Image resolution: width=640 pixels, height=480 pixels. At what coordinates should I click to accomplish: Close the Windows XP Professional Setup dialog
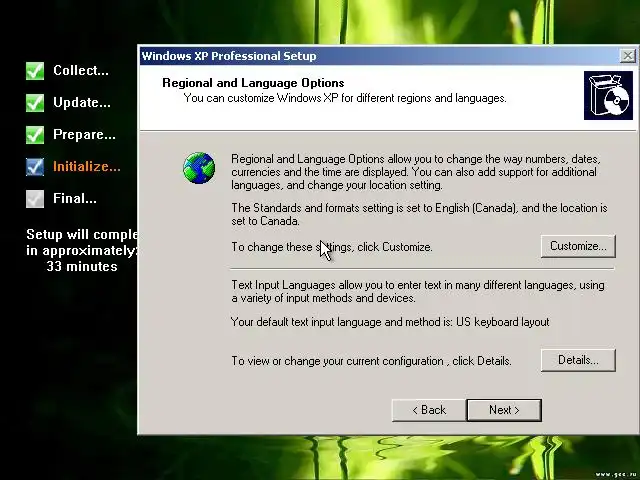pyautogui.click(x=627, y=56)
